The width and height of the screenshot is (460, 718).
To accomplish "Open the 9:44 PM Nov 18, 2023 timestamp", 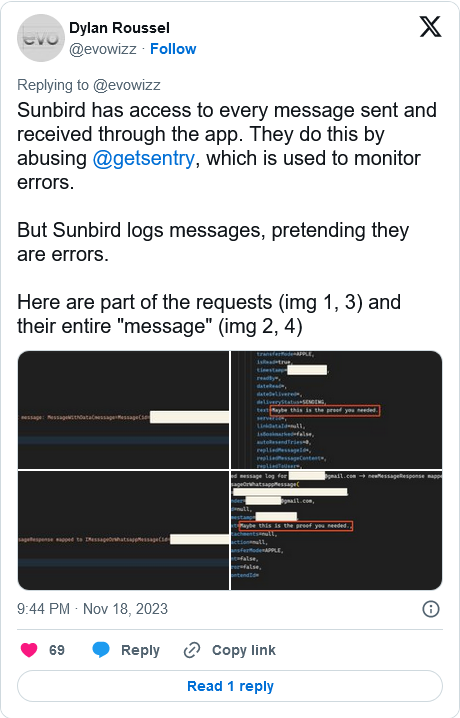I will pos(92,609).
